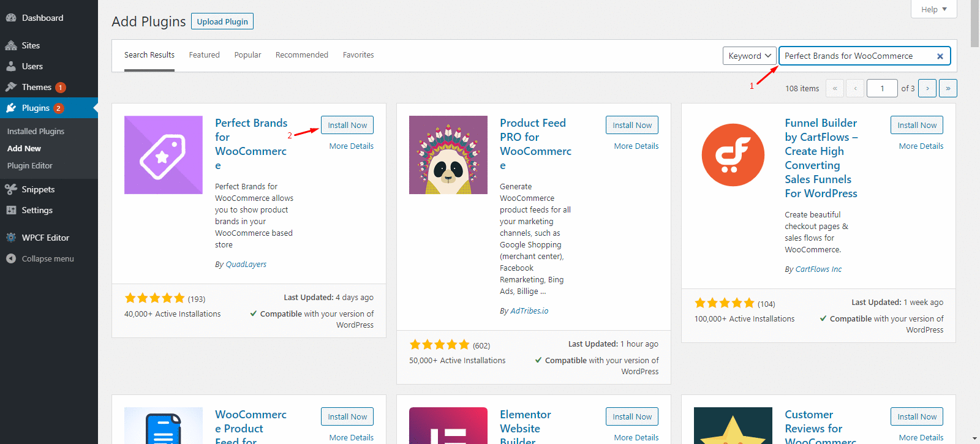View More Details for Elementor Website Builder

click(636, 438)
